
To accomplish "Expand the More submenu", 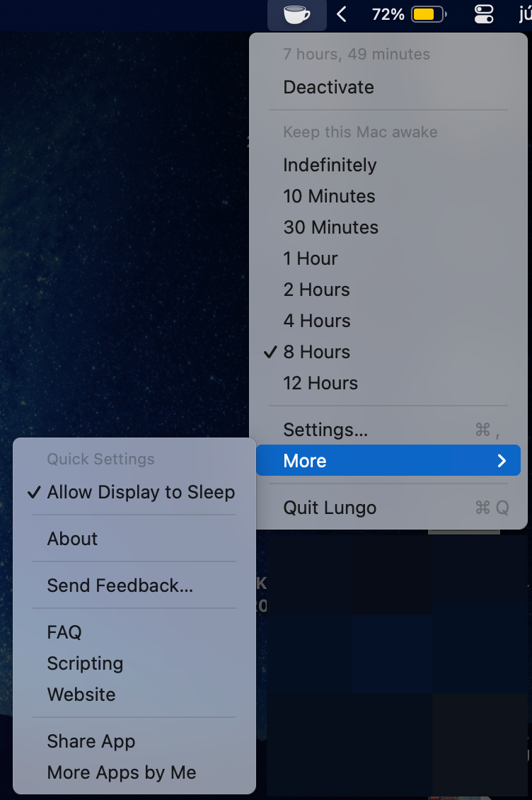I will click(388, 460).
